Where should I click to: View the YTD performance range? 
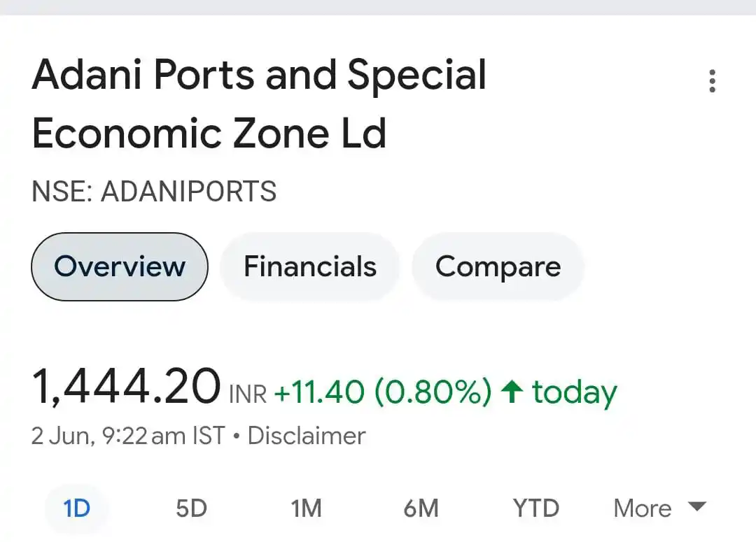(535, 508)
